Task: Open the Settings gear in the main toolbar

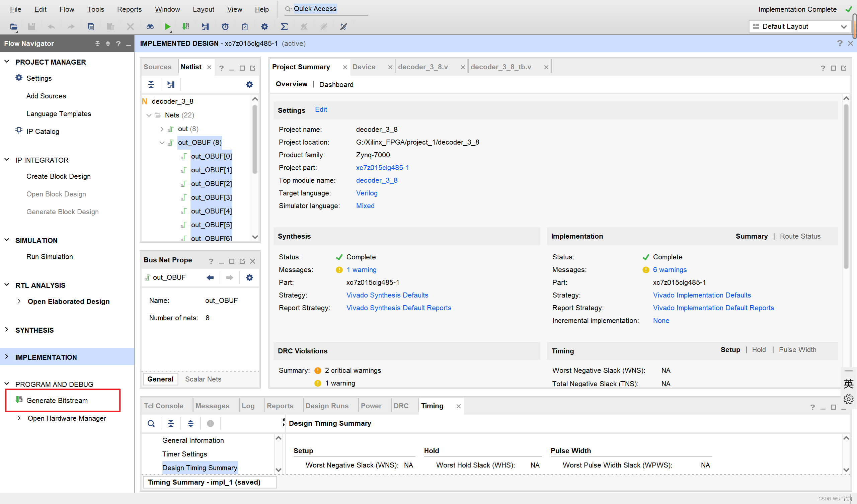Action: point(264,26)
